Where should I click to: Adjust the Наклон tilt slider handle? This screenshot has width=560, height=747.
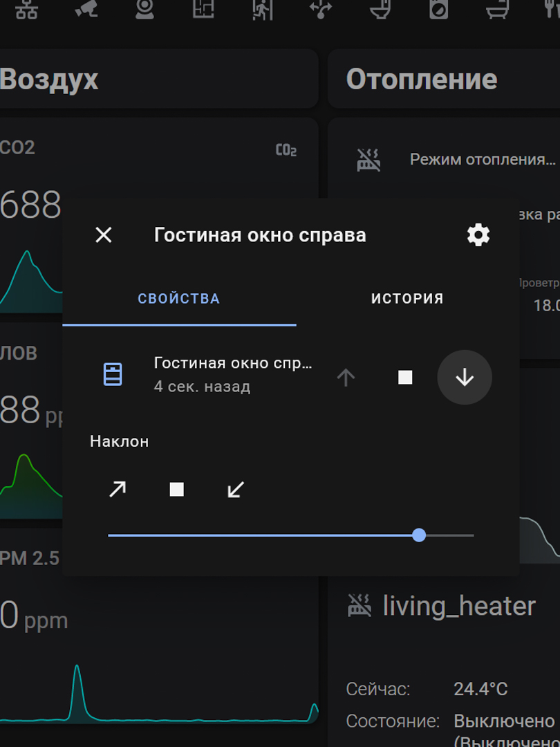pyautogui.click(x=419, y=535)
